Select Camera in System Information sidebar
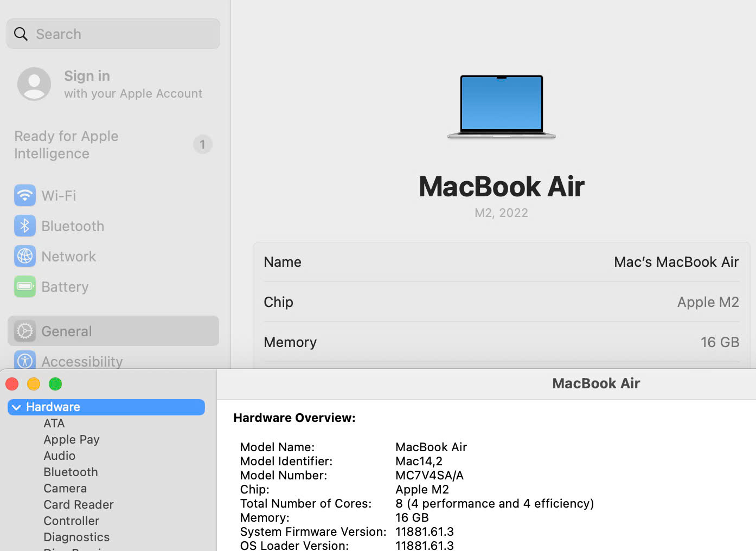Image resolution: width=756 pixels, height=551 pixels. pos(65,488)
